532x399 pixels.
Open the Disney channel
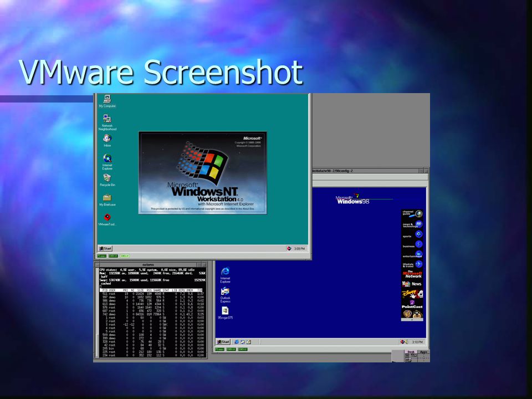tap(412, 294)
